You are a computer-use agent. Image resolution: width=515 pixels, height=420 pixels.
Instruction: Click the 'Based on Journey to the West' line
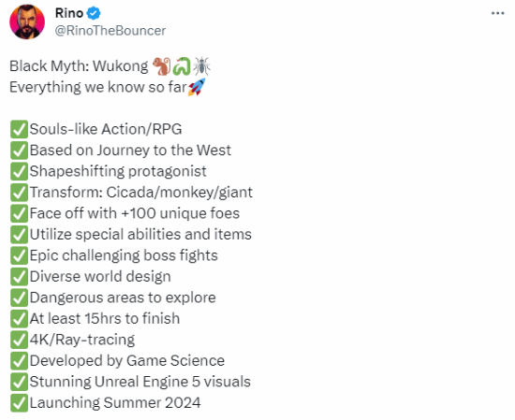130,151
